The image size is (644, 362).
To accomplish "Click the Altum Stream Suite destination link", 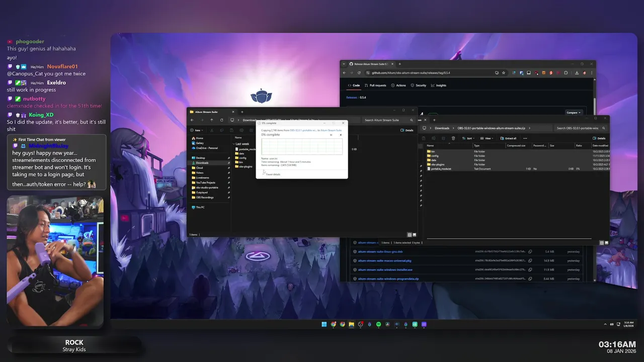I will click(331, 130).
